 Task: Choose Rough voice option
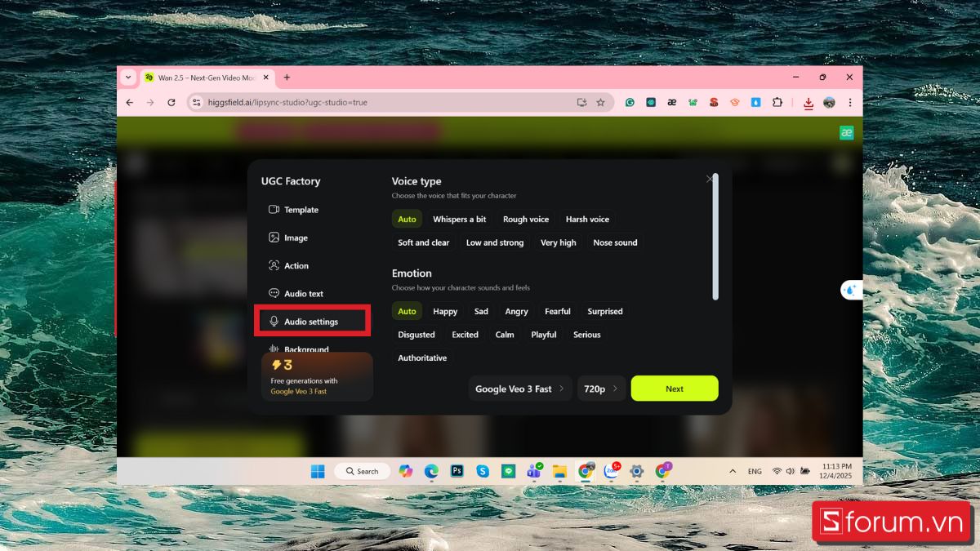click(x=526, y=219)
